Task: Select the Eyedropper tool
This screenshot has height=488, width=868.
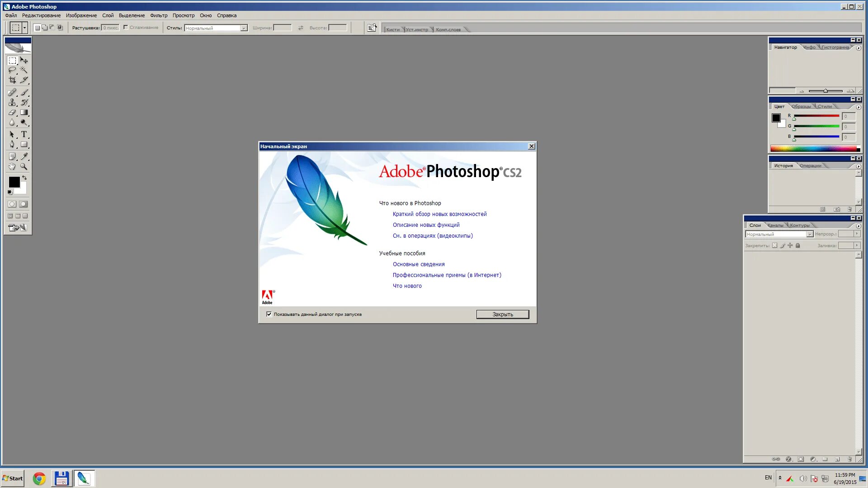Action: click(x=24, y=156)
